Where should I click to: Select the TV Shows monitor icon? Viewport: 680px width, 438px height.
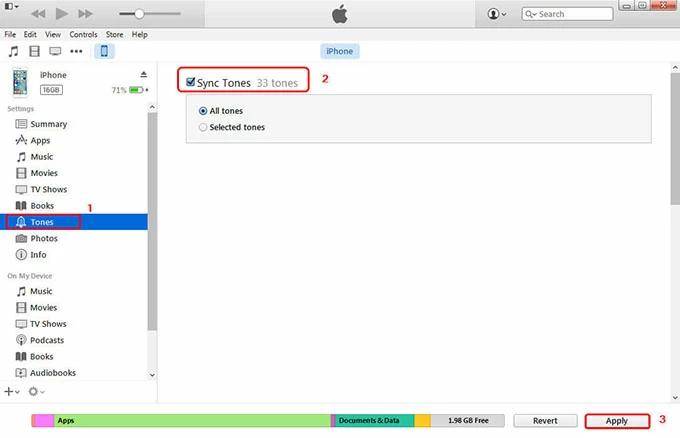click(x=56, y=51)
